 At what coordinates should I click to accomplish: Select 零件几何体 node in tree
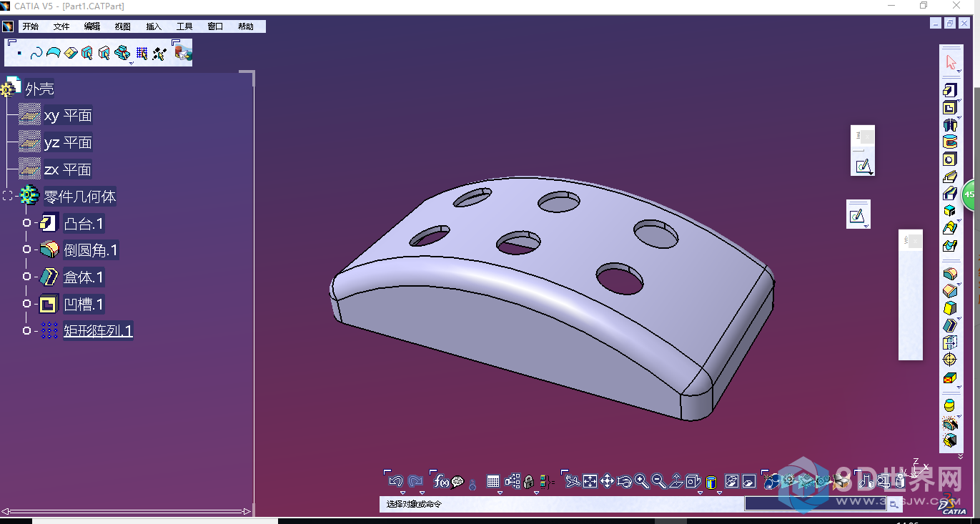click(x=80, y=197)
